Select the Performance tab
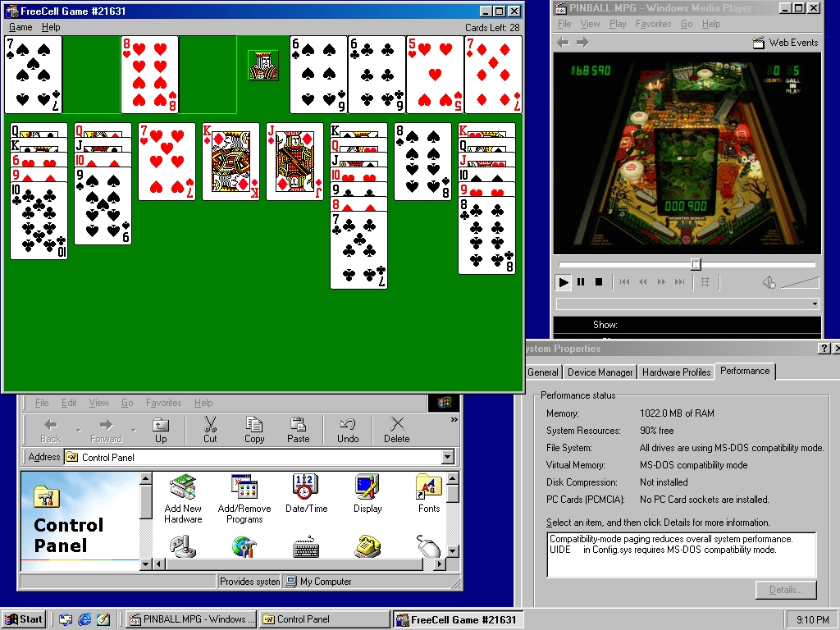 tap(745, 371)
